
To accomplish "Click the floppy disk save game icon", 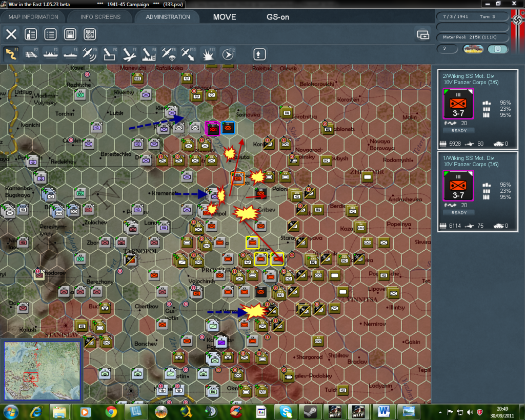I will (x=70, y=34).
